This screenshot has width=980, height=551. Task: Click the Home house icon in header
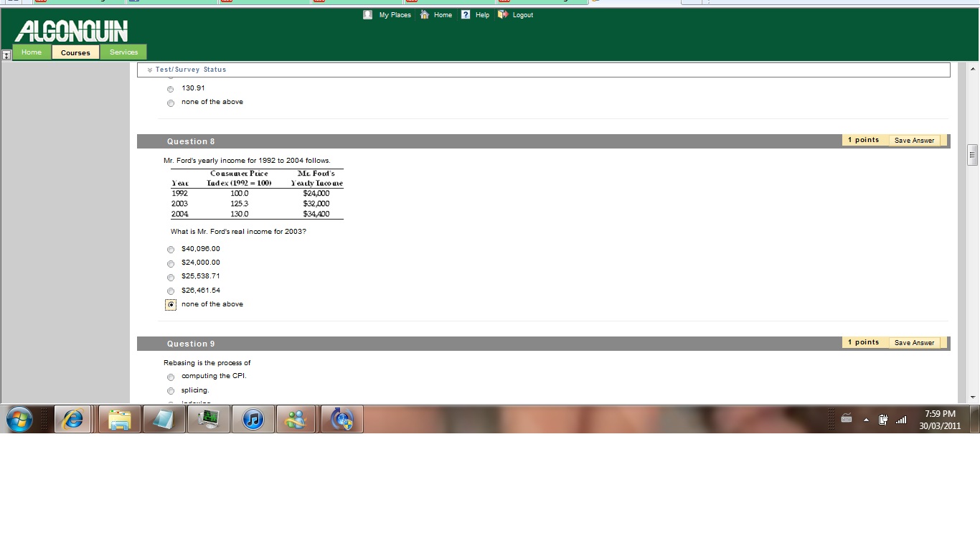(x=425, y=14)
